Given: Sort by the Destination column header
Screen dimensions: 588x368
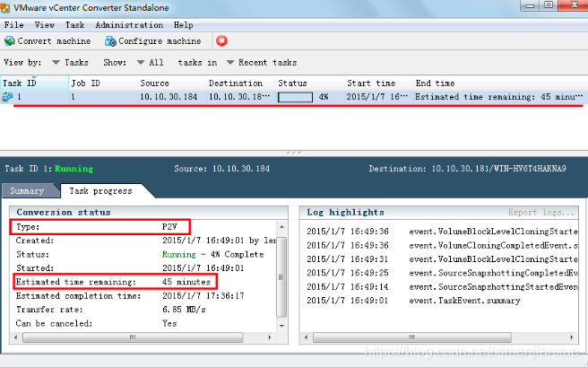Looking at the screenshot, I should 241,83.
